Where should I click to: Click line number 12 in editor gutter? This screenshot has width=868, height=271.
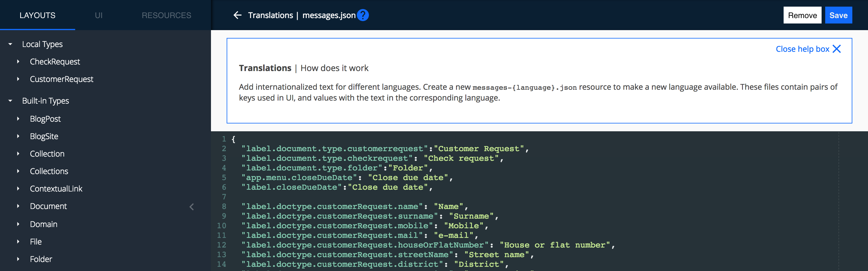tap(222, 245)
